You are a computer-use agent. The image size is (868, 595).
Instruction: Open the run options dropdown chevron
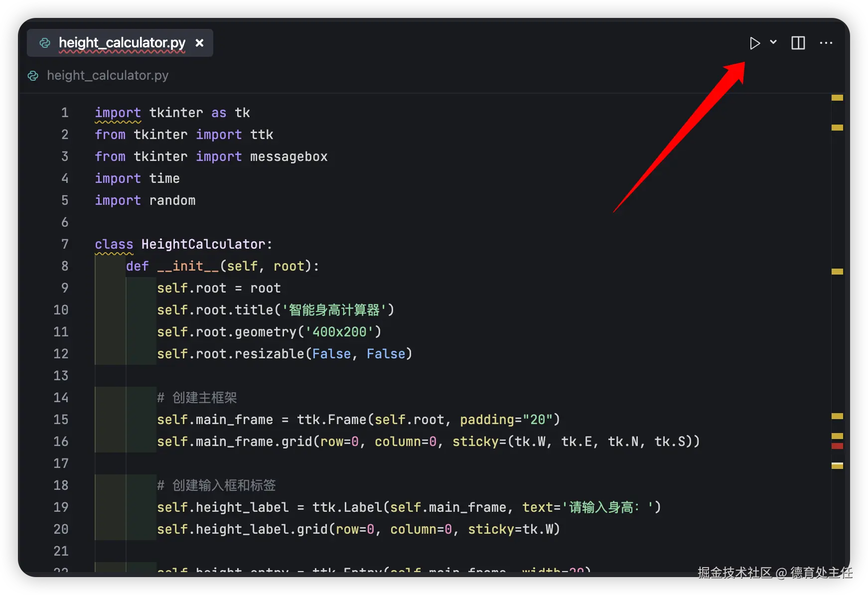773,42
